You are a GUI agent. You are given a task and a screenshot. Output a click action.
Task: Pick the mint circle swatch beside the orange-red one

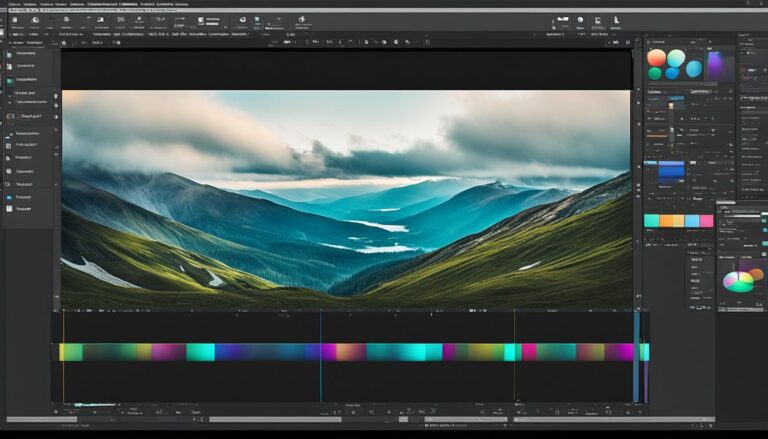(x=676, y=58)
